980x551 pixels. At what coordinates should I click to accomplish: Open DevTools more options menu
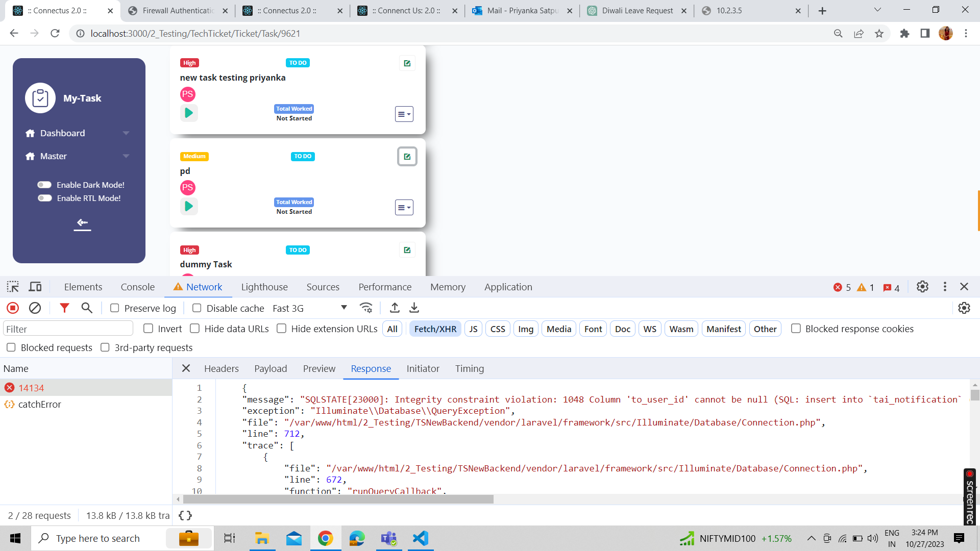[945, 287]
